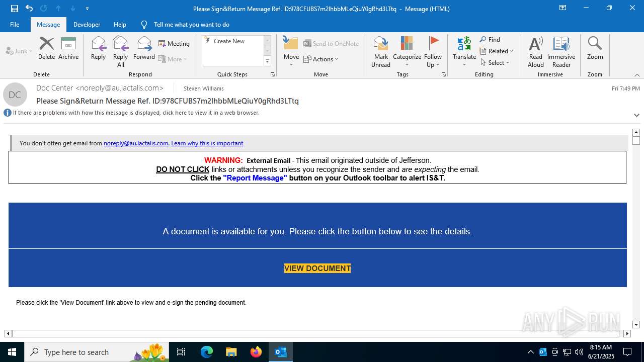
Task: Open the notification center icon
Action: click(x=627, y=352)
